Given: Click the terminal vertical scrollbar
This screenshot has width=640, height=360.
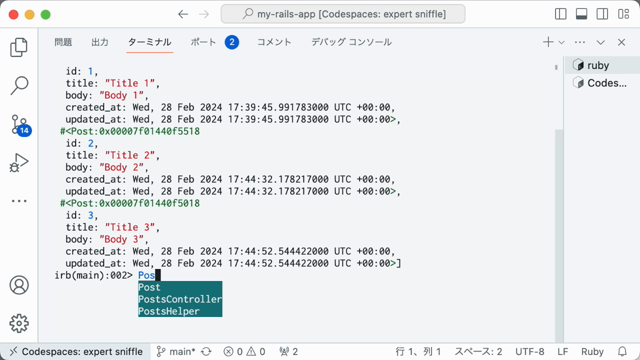Looking at the screenshot, I should (559, 236).
